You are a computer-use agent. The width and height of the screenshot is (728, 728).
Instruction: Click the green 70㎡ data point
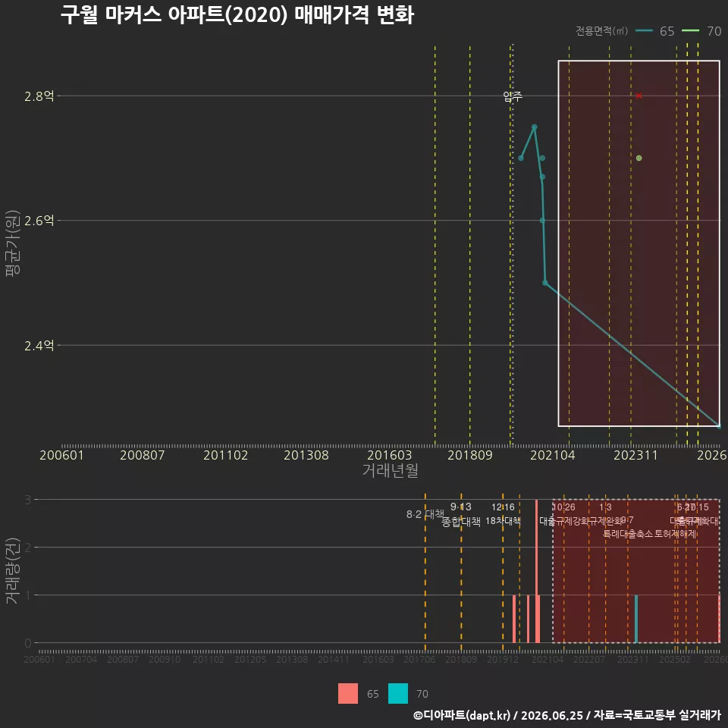click(x=639, y=158)
